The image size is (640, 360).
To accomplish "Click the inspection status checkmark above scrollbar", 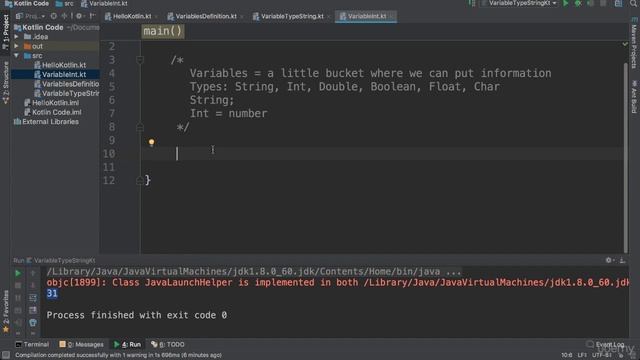I will click(x=625, y=44).
